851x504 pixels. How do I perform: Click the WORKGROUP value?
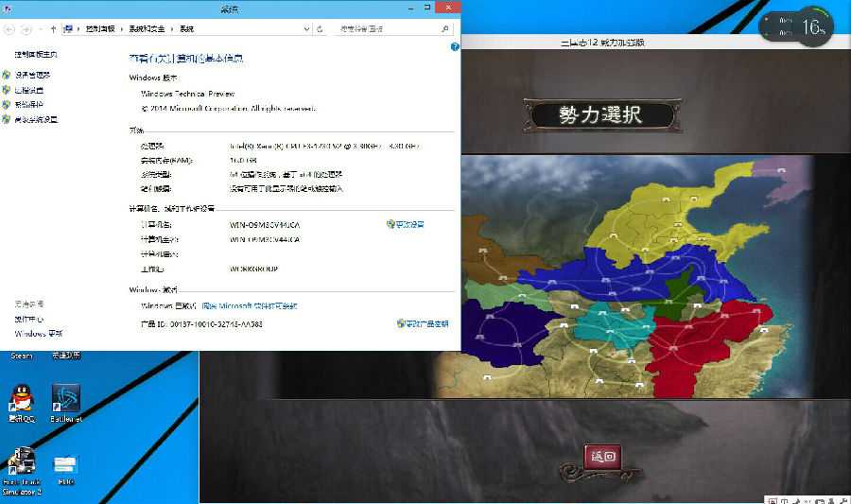coord(253,269)
